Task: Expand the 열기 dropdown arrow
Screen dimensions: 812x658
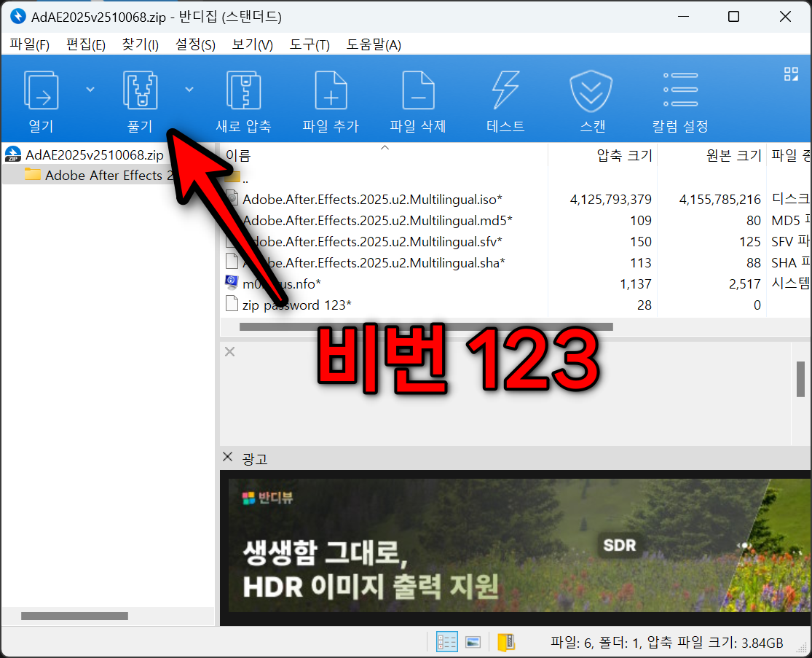Action: (90, 90)
